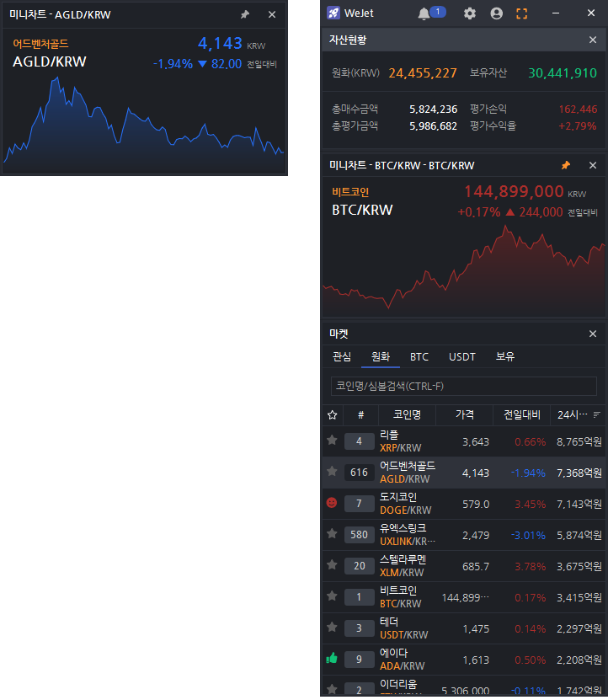
Task: Toggle favorite star for BTC/KRW row
Action: click(332, 596)
